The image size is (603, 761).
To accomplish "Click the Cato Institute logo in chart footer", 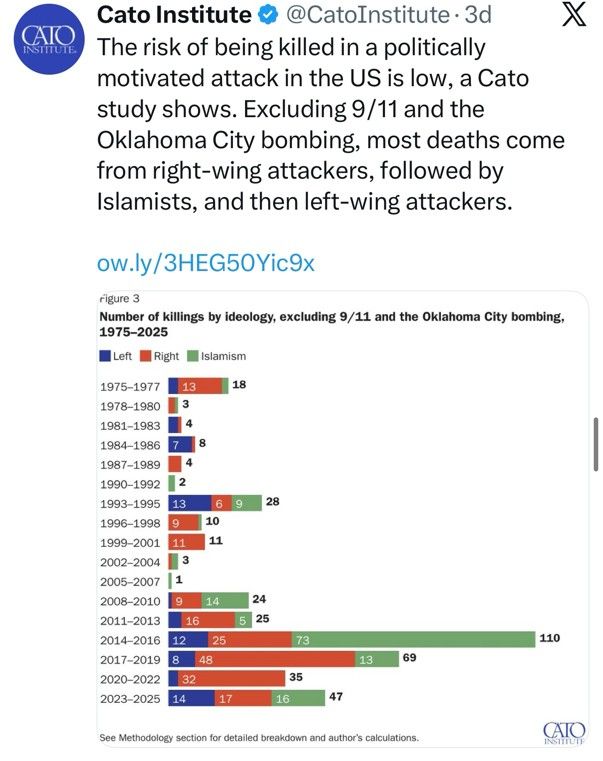I will (564, 732).
